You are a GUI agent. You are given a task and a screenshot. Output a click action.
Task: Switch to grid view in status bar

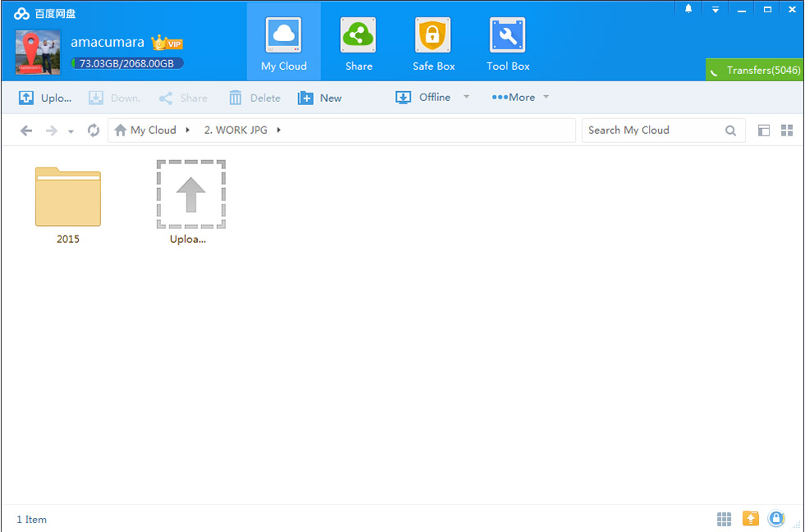click(x=724, y=519)
